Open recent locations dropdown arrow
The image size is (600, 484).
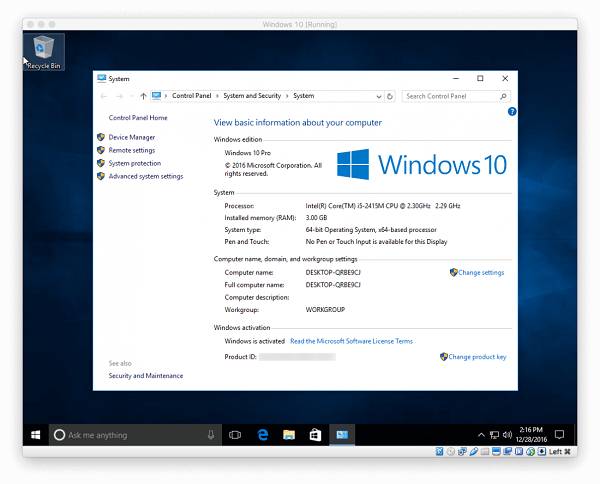132,96
